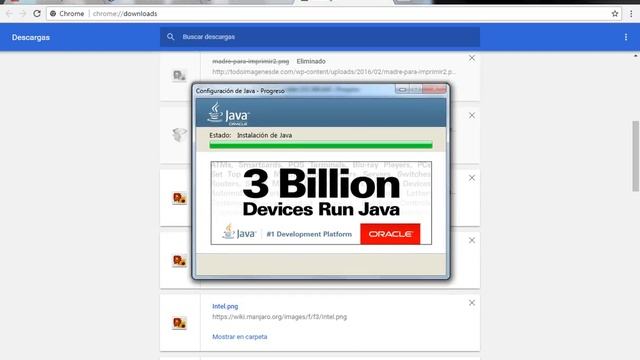Remove madre-para-imprimir2.png from the list
Screen dimensions: 640x360
[x=472, y=58]
